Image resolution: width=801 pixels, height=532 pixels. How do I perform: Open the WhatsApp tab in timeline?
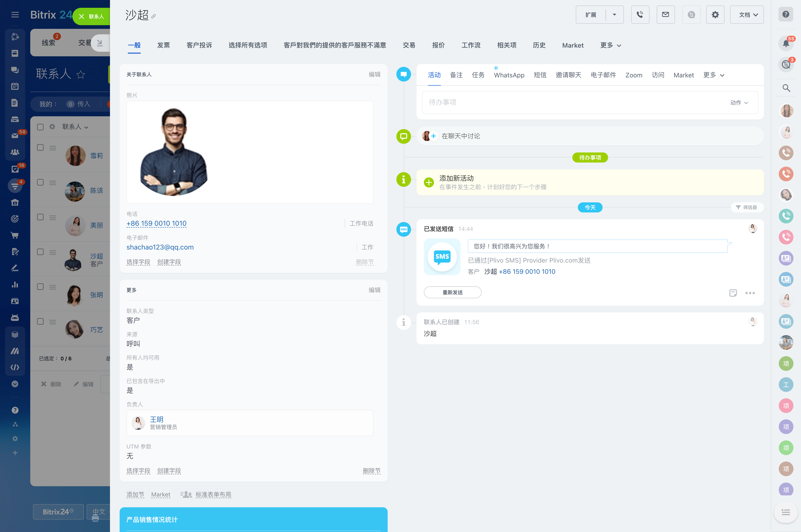509,75
